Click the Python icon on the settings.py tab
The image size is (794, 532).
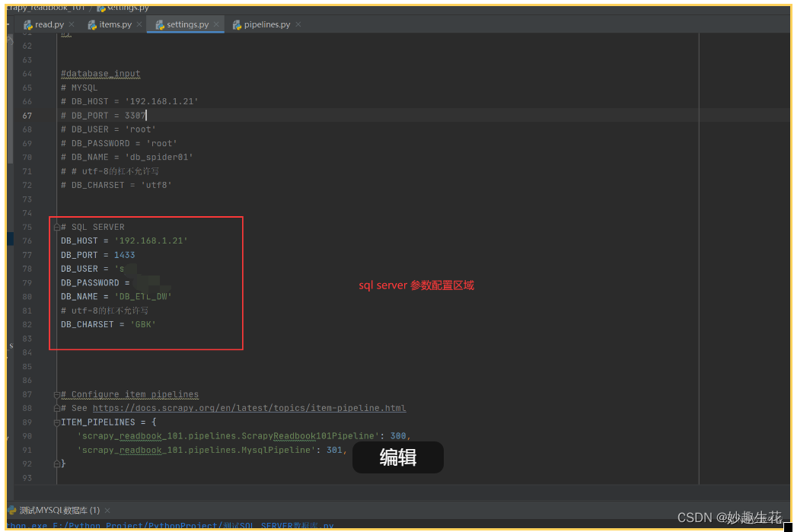click(x=161, y=24)
